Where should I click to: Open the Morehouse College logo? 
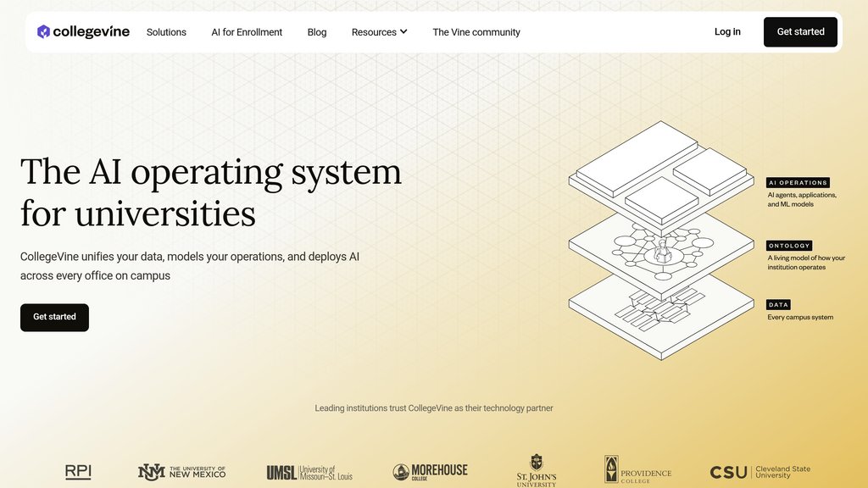(x=430, y=472)
